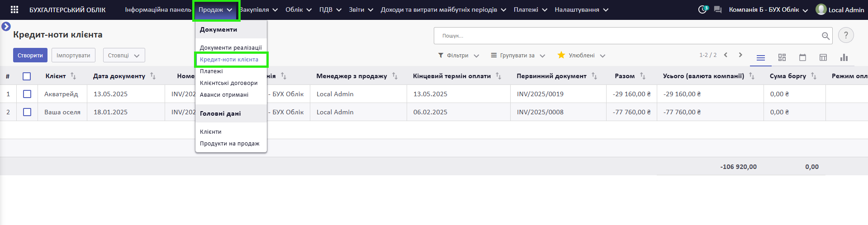Expand the Налаштування menu
This screenshot has width=868, height=225.
(581, 9)
